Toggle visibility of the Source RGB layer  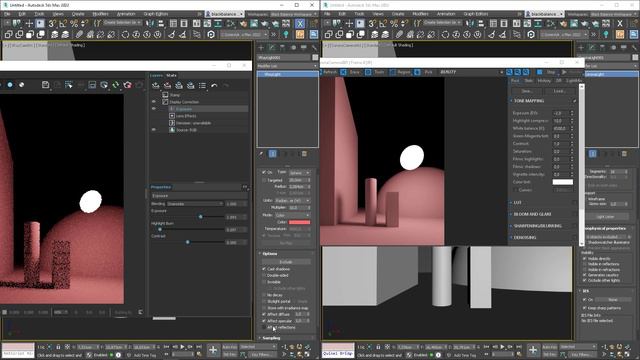[154, 129]
